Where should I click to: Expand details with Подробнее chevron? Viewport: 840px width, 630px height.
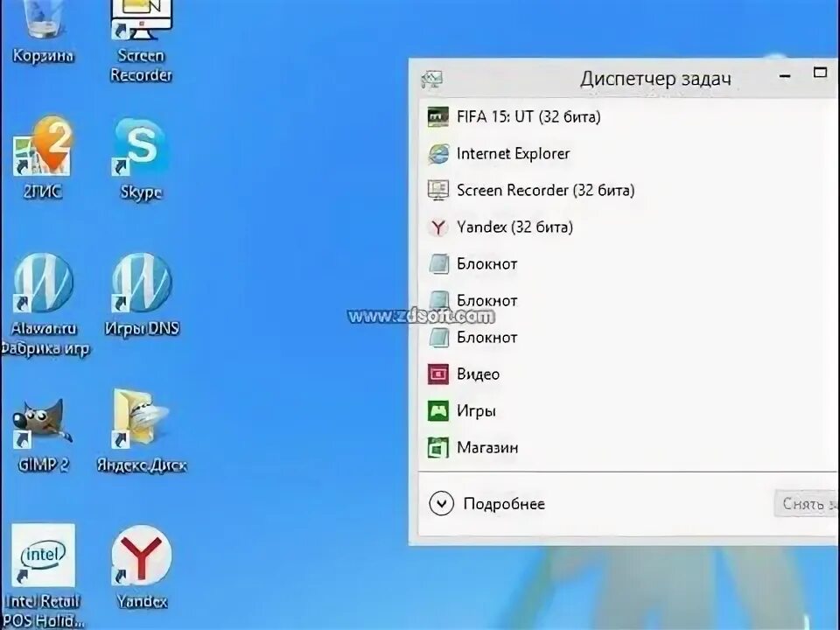point(441,504)
